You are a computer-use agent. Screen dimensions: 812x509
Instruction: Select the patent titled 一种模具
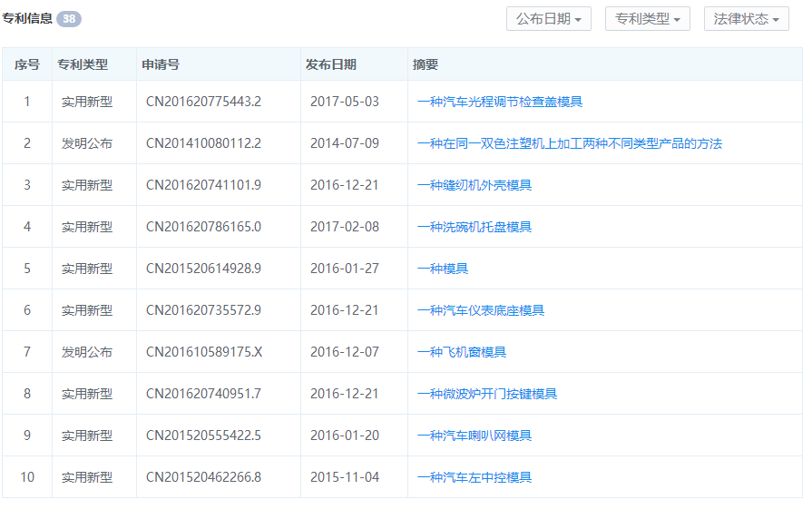[x=442, y=269]
